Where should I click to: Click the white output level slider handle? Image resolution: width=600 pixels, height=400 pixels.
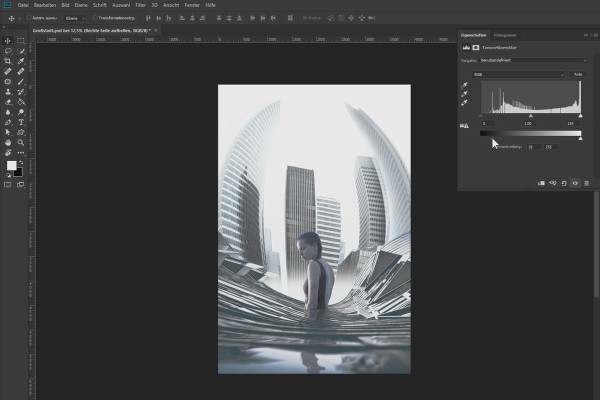pos(580,138)
